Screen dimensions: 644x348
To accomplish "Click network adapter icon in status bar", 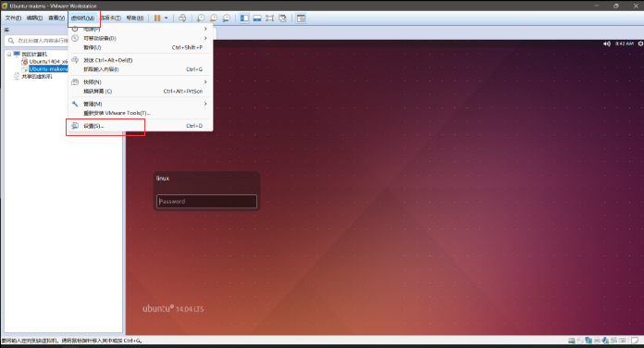I will 588,341.
